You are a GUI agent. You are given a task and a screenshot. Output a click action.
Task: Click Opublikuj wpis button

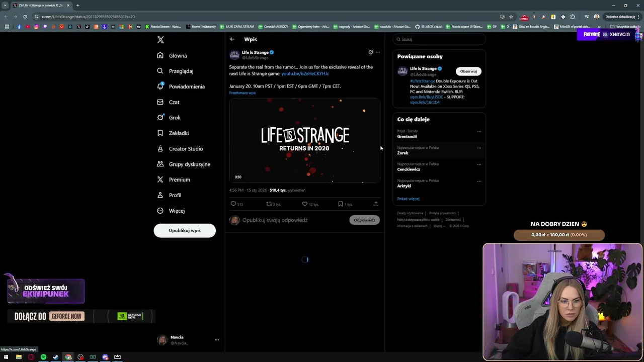tap(185, 230)
